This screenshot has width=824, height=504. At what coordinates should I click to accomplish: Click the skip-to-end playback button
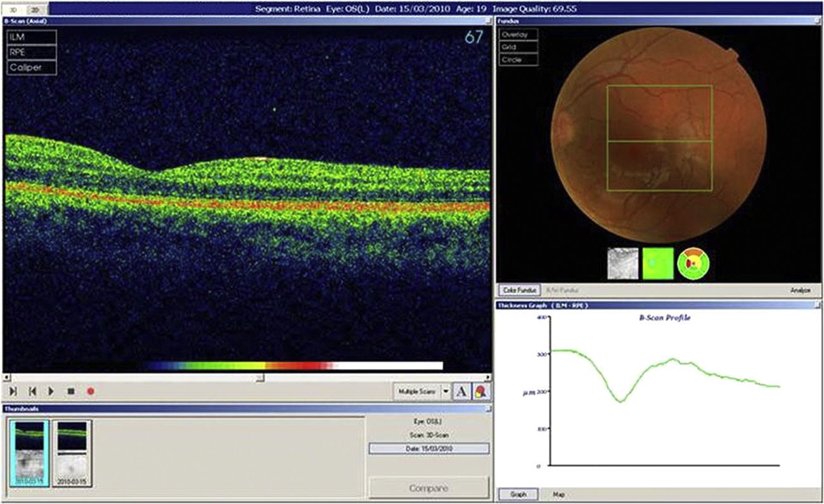[13, 392]
